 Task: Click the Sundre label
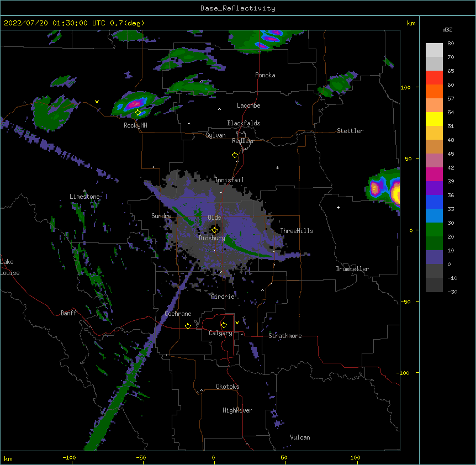point(161,216)
